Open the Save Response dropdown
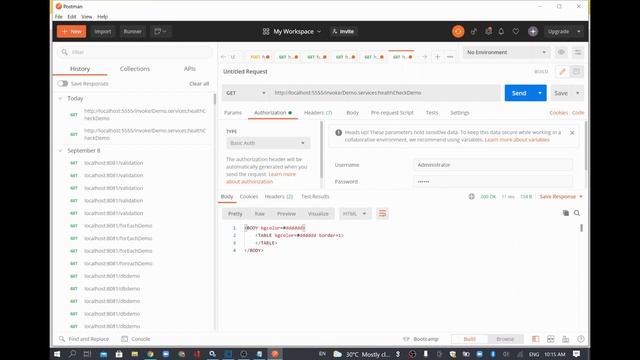The height and width of the screenshot is (360, 640). click(x=561, y=196)
